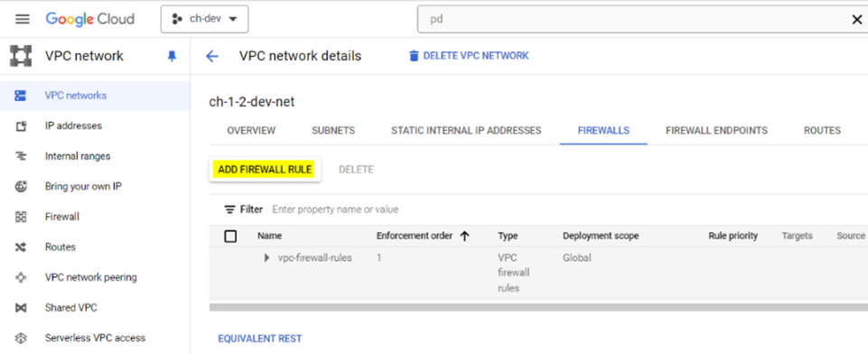Click the Shared VPC sidebar icon

point(21,308)
